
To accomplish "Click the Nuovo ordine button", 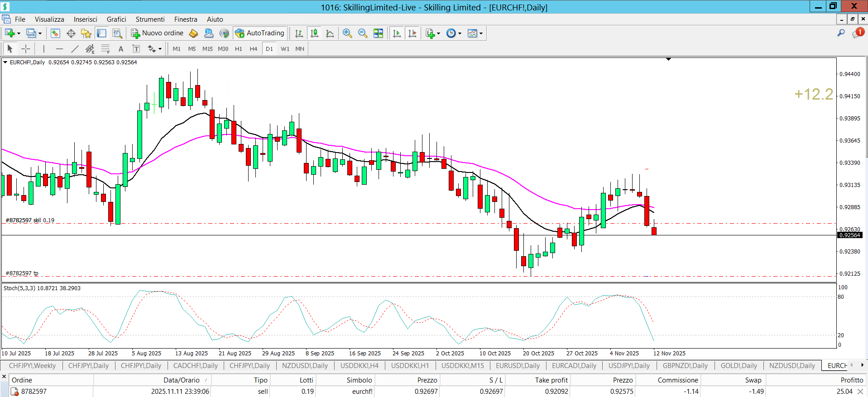I will 157,33.
